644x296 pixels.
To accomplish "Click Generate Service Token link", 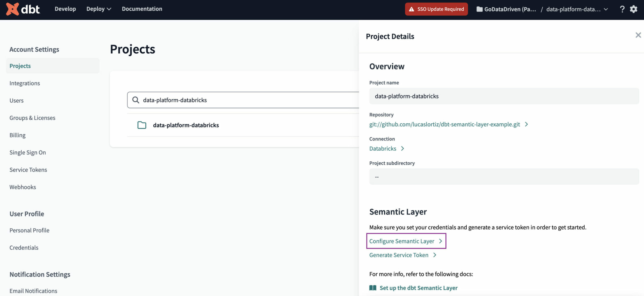I will click(x=399, y=255).
